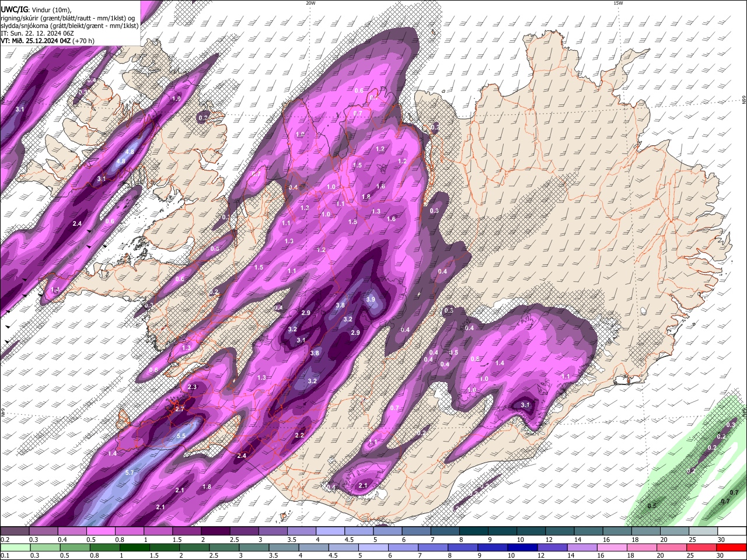Select the IT: Sun. 22. 12. 2024 06Z line
Screen dimensions: 747x560
click(37, 33)
